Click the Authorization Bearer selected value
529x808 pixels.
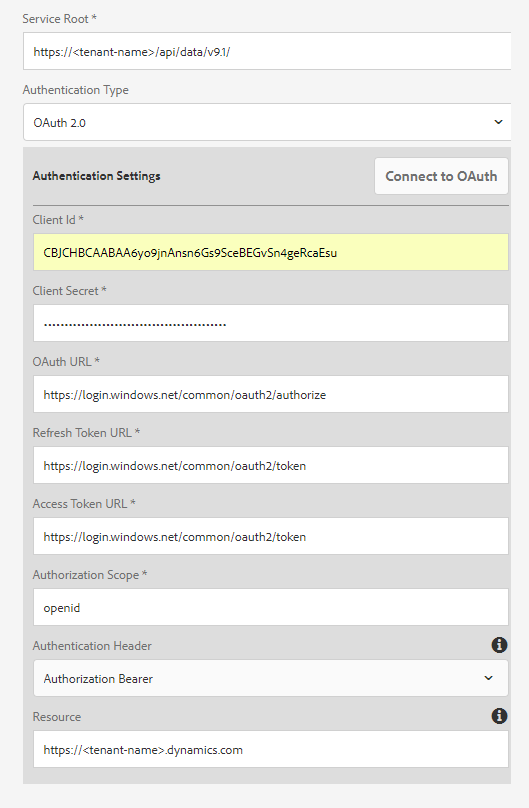[98, 679]
